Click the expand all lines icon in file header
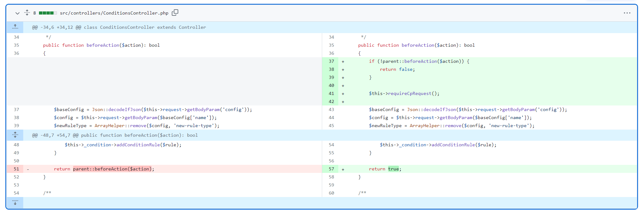Image resolution: width=644 pixels, height=210 pixels. coord(27,13)
